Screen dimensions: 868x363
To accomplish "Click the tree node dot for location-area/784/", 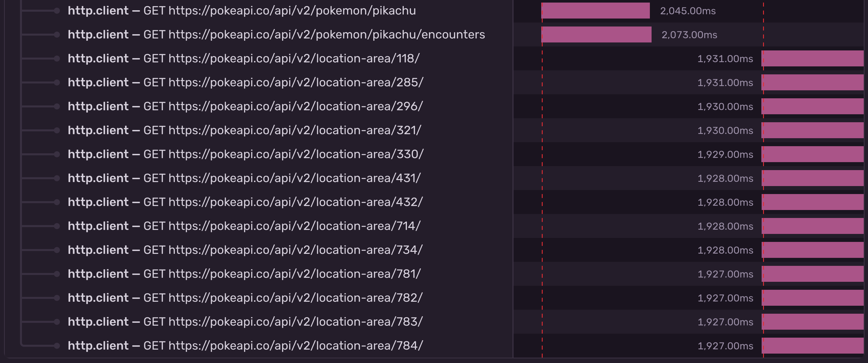I will [57, 346].
